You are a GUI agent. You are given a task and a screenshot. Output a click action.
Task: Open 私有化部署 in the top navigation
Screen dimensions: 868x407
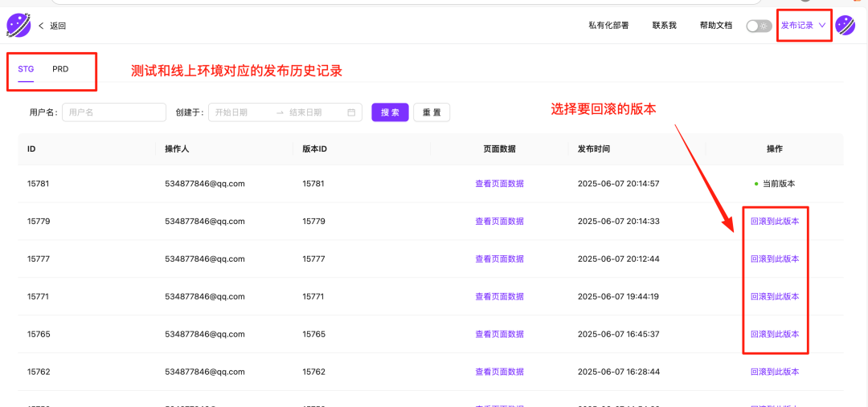click(x=608, y=26)
